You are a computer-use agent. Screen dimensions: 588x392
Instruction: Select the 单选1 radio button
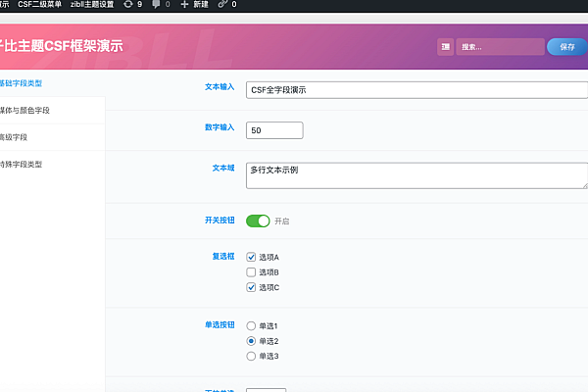pos(251,326)
